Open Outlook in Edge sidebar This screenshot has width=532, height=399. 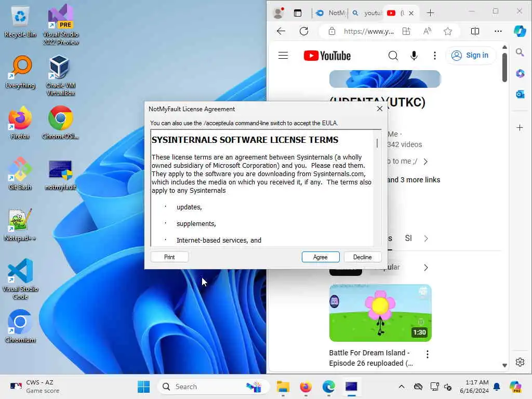tap(520, 95)
